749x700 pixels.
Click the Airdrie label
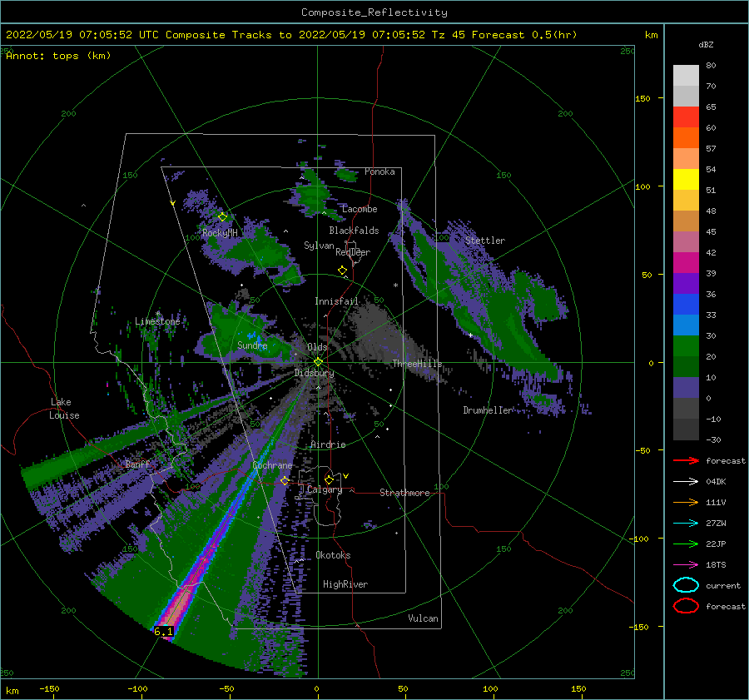click(x=328, y=444)
